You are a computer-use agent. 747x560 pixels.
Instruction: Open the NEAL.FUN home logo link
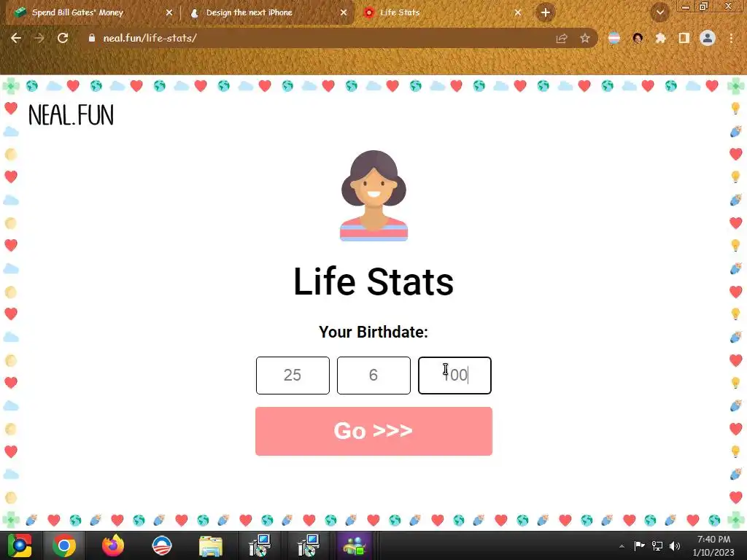click(71, 115)
